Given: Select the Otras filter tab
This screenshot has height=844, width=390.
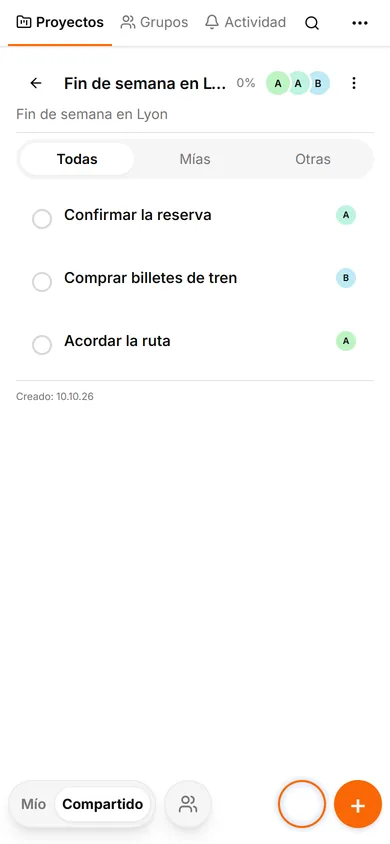Looking at the screenshot, I should (x=313, y=159).
